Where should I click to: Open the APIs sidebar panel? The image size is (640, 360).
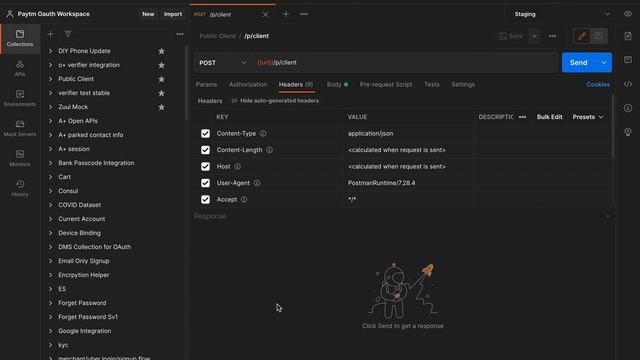20,69
